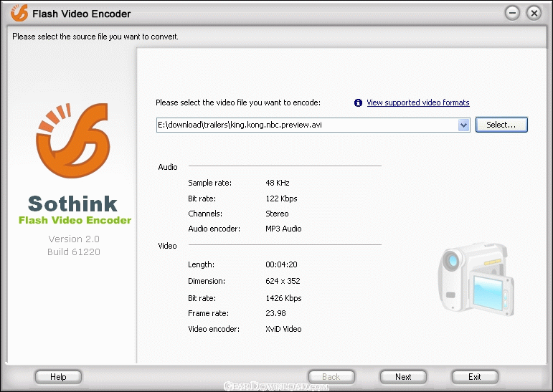The image size is (553, 392).
Task: Click the Stereo channels value
Action: coord(277,214)
